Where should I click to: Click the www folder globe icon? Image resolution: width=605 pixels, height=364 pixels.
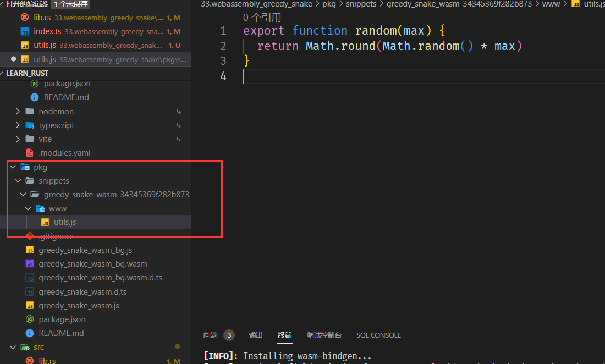click(40, 208)
